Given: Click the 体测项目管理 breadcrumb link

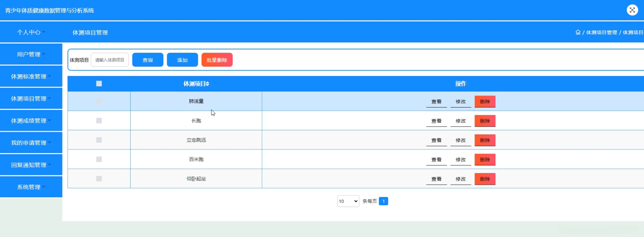Looking at the screenshot, I should 602,32.
